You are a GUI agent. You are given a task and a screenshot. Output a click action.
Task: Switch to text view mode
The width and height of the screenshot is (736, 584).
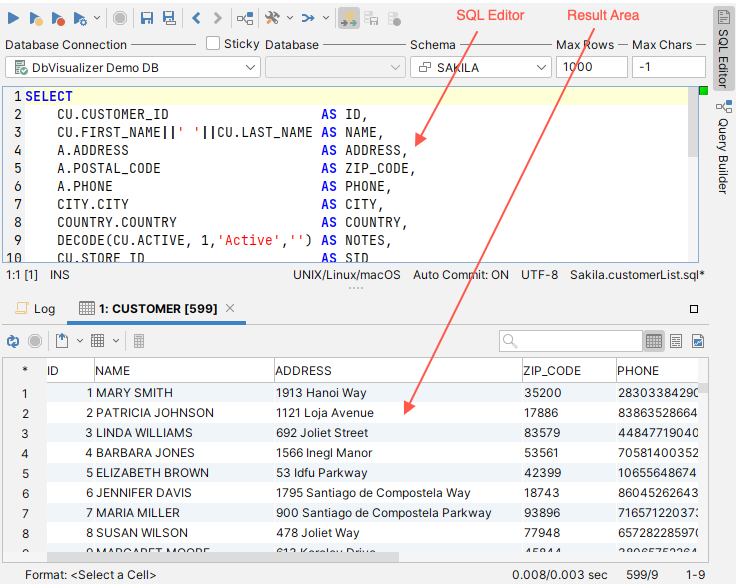[x=676, y=341]
